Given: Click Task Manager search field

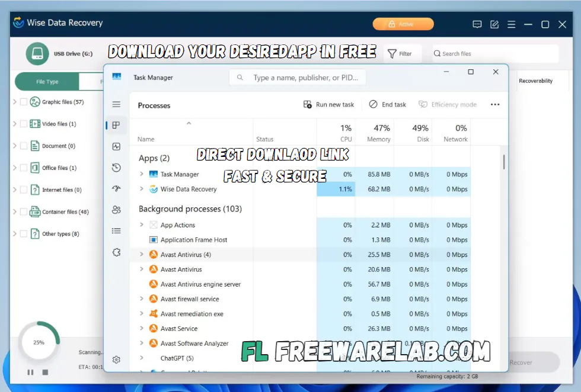Looking at the screenshot, I should click(298, 78).
